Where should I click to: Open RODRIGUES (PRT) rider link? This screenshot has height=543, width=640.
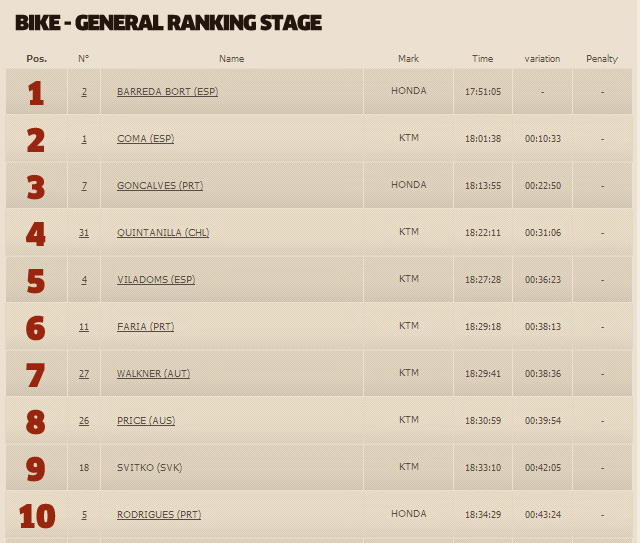pos(159,514)
